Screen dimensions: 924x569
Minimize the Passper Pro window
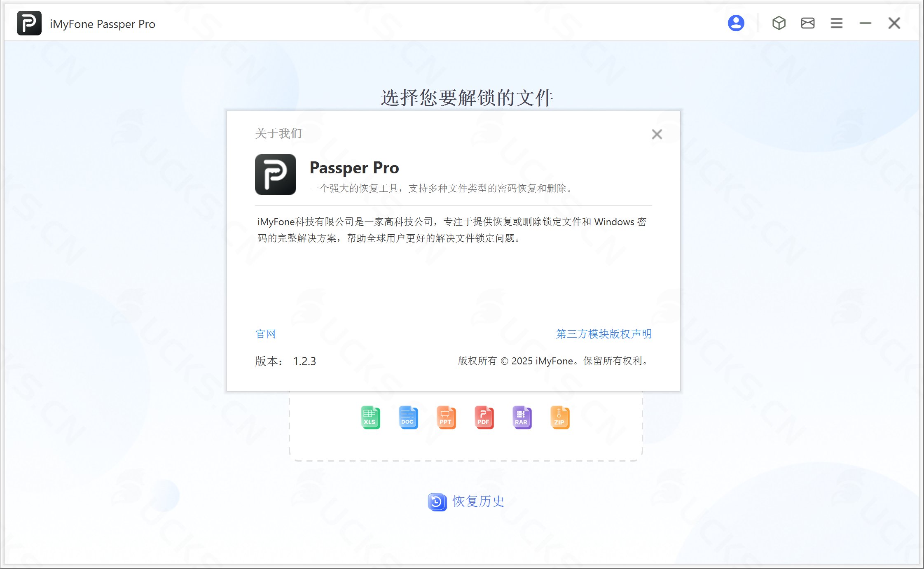click(865, 23)
